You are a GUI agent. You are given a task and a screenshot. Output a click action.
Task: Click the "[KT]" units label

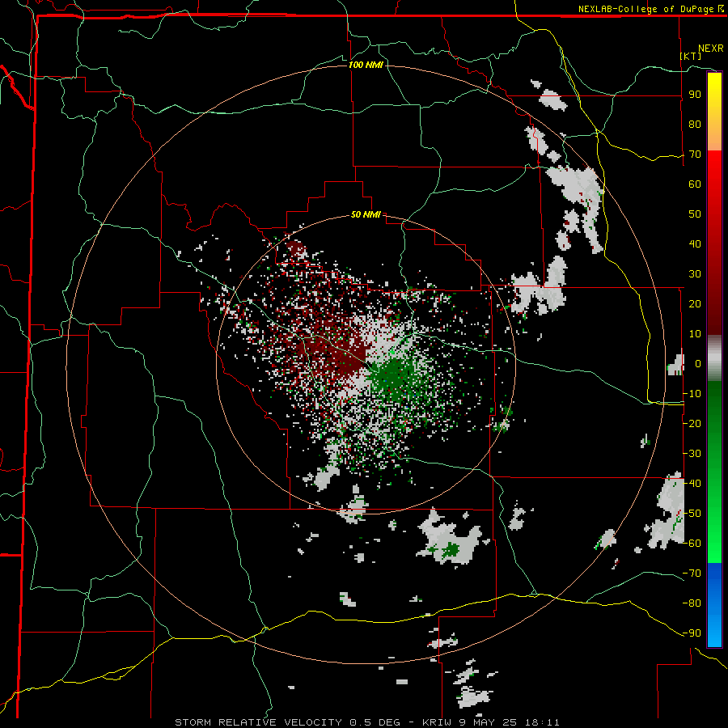click(691, 56)
